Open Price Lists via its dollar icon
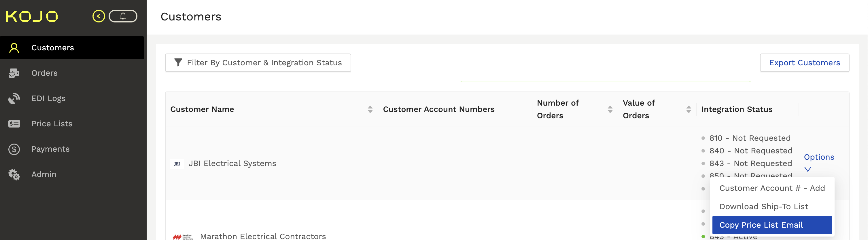 click(x=14, y=124)
